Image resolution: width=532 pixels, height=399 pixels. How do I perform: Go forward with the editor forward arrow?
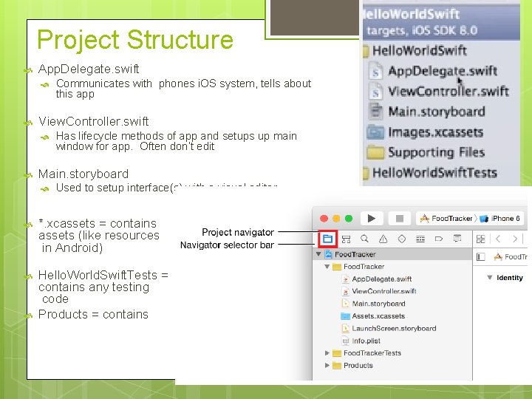pos(515,239)
